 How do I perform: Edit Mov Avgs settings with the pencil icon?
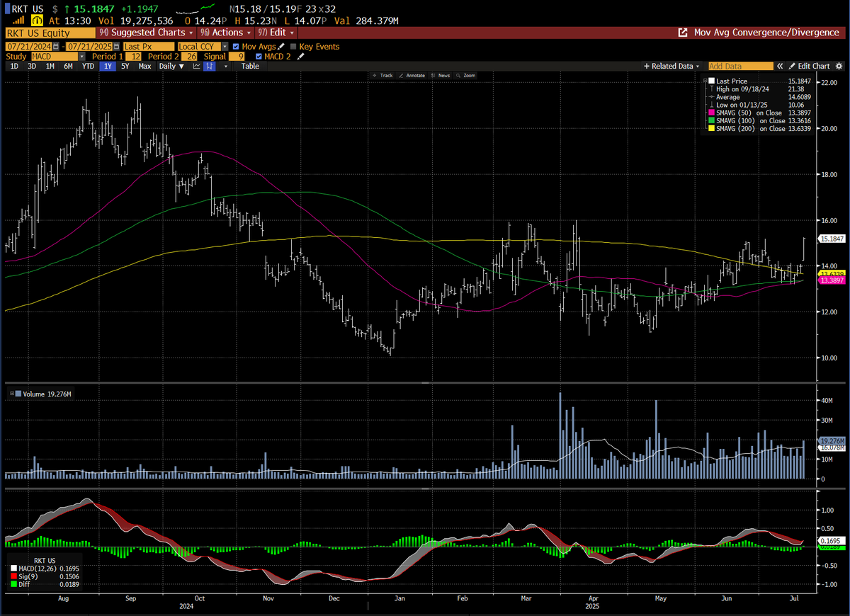(x=281, y=47)
